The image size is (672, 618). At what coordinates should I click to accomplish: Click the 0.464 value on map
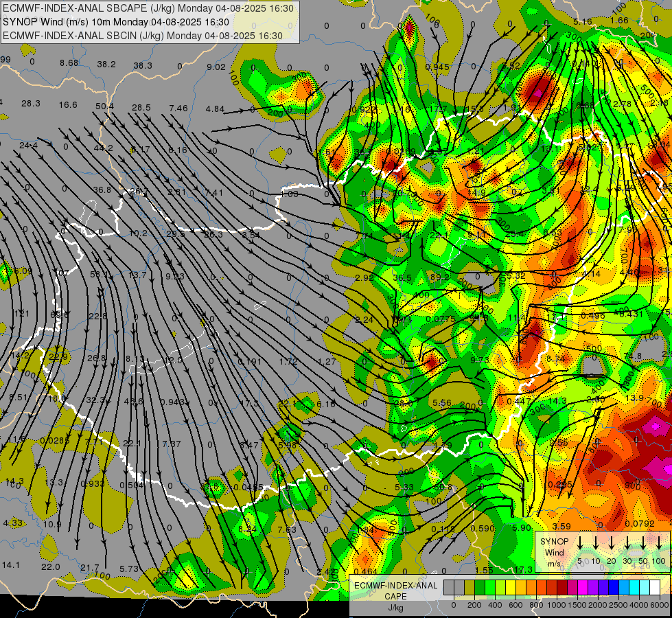366,571
